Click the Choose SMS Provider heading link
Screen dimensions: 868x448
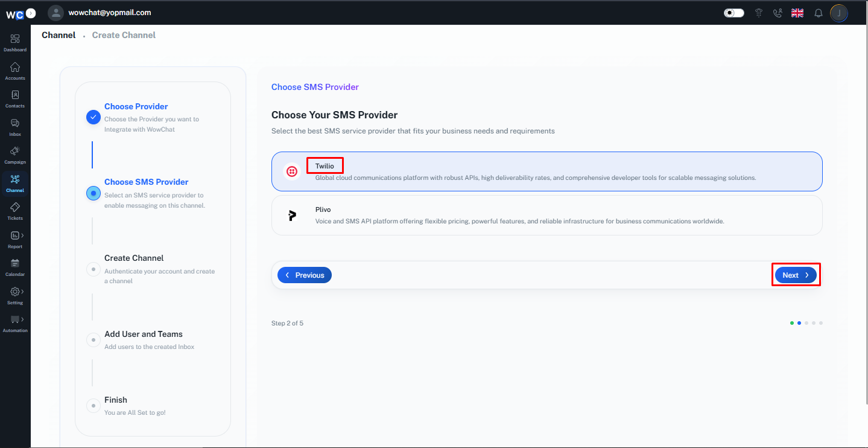[315, 87]
